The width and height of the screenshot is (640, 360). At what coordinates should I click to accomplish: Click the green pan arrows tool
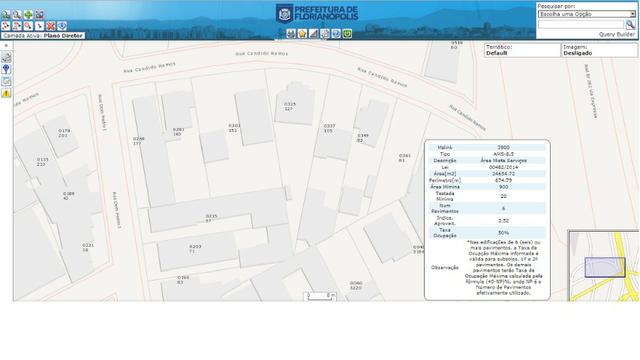[x=28, y=15]
